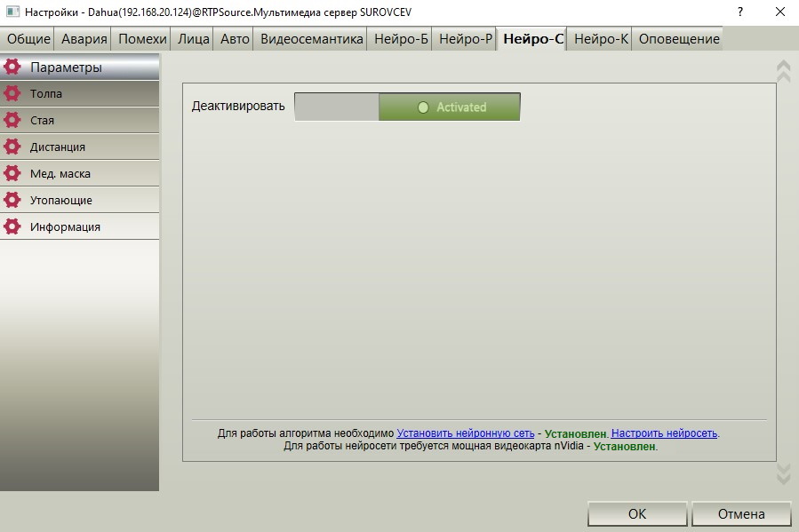This screenshot has height=532, width=799.
Task: Open the Нейро-К tab
Action: [x=601, y=39]
